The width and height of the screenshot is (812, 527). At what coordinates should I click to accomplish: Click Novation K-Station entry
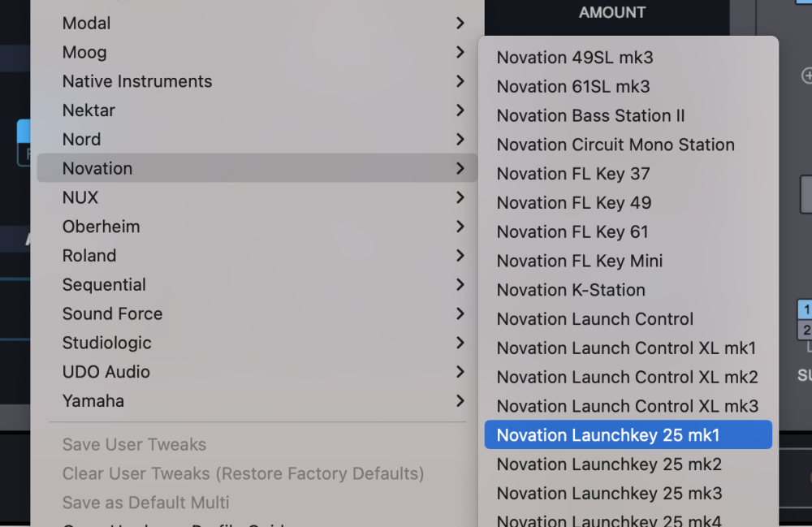point(571,291)
